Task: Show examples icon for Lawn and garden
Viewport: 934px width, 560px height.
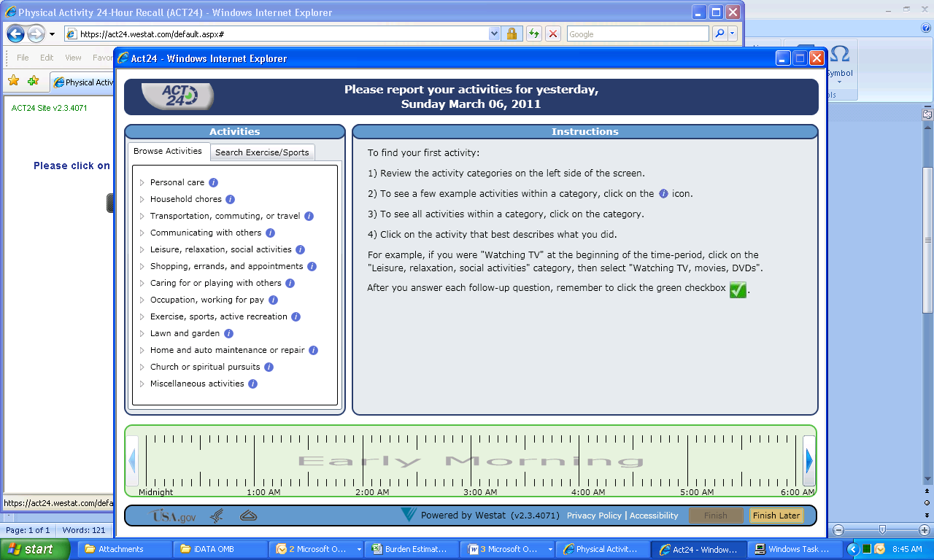Action: tap(228, 334)
